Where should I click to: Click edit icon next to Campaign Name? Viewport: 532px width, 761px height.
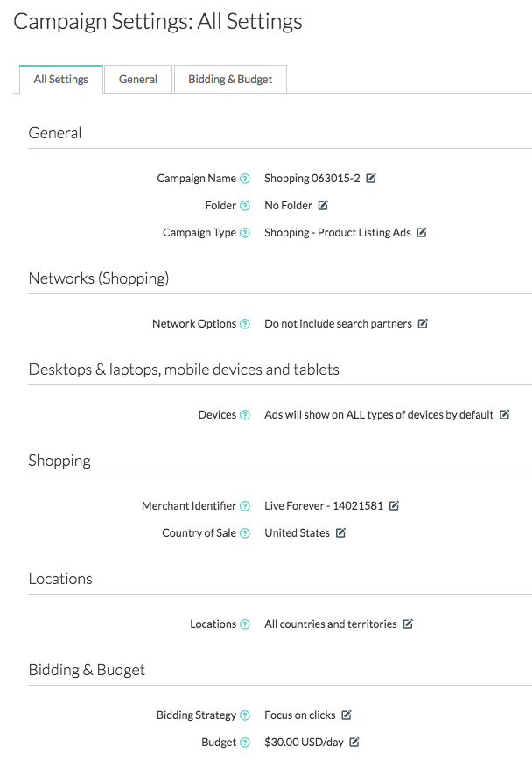tap(371, 179)
